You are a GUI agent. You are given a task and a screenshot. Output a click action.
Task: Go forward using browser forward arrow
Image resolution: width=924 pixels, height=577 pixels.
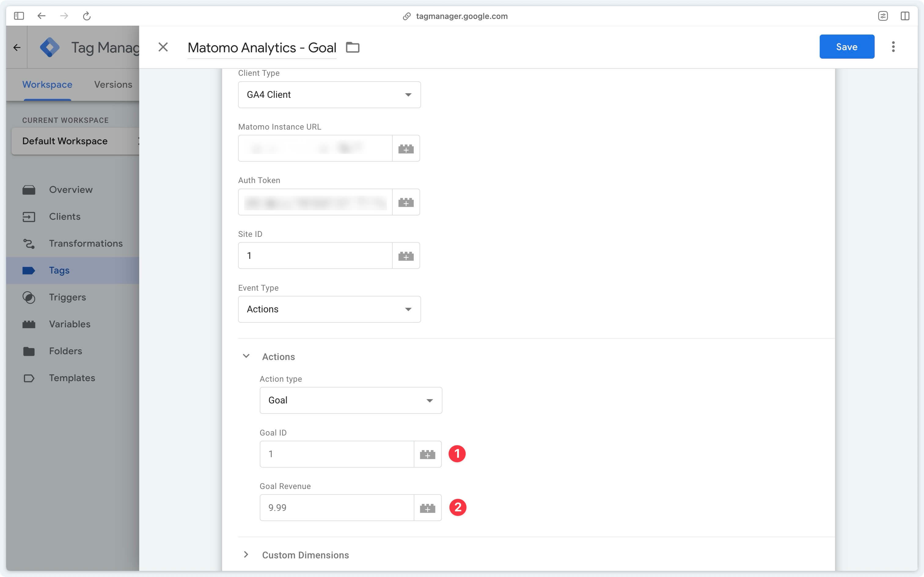pyautogui.click(x=64, y=16)
